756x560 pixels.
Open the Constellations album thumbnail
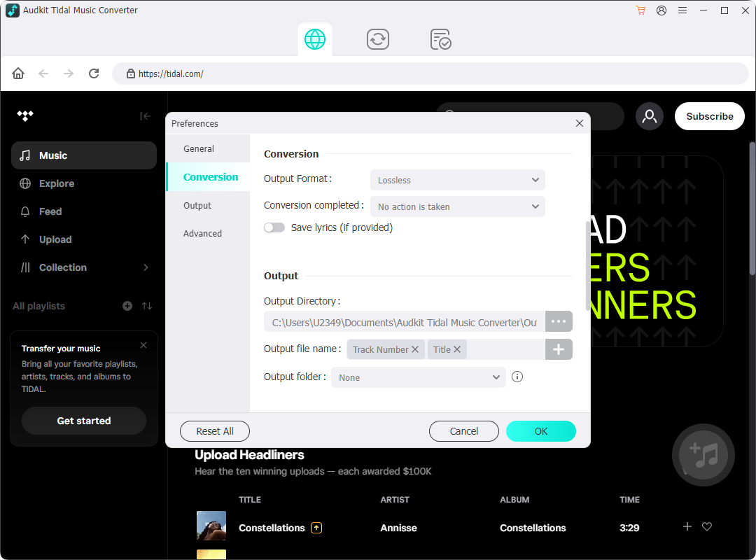[x=211, y=526]
